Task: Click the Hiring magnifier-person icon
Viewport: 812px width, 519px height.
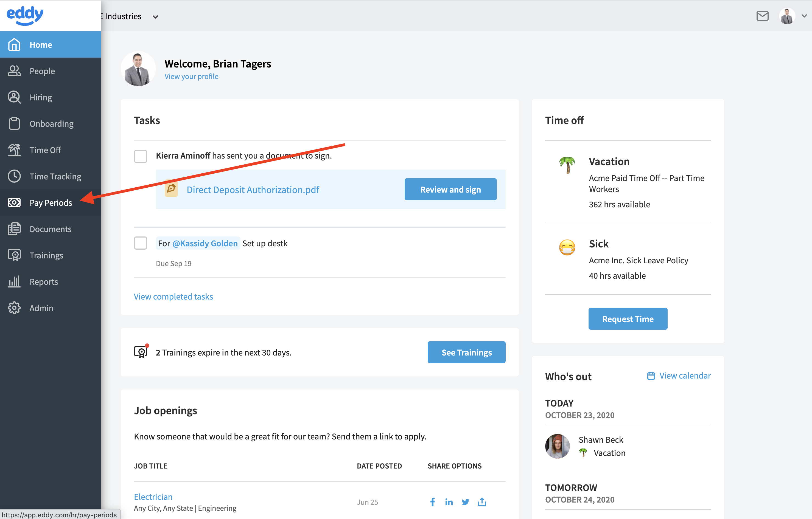Action: click(14, 97)
